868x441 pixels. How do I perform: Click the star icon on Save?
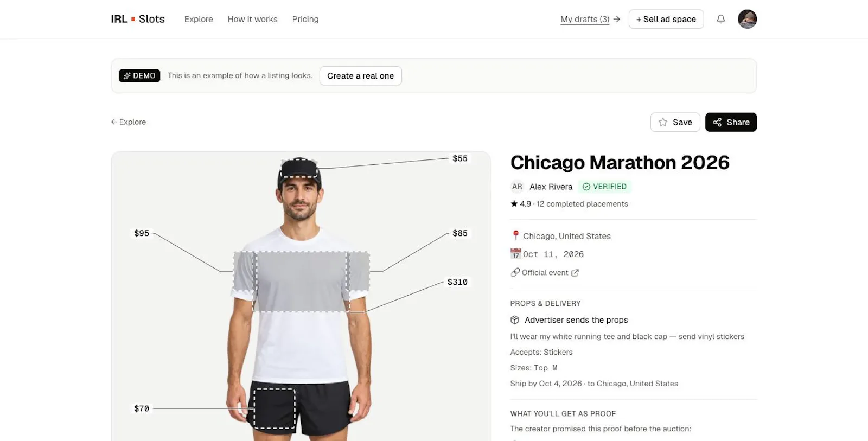(x=663, y=122)
